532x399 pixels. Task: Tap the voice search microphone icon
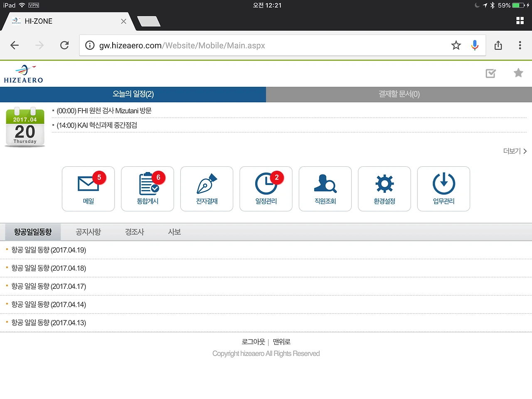(475, 45)
